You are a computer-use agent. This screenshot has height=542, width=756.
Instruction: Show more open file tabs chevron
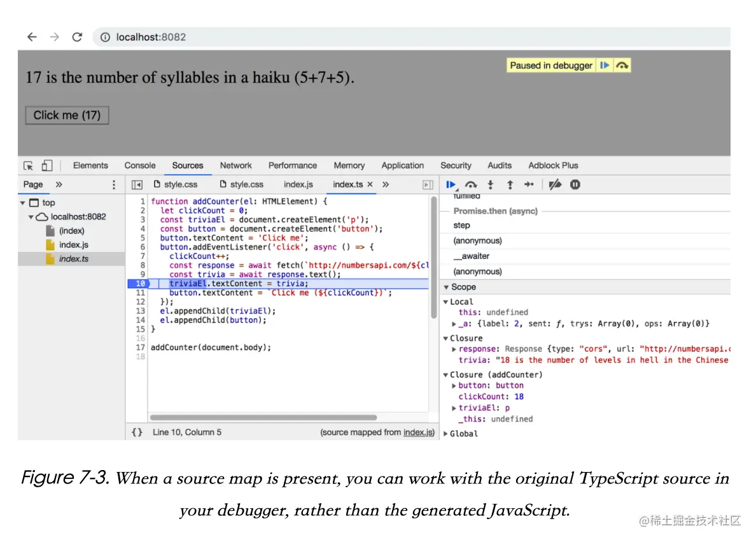coord(386,184)
